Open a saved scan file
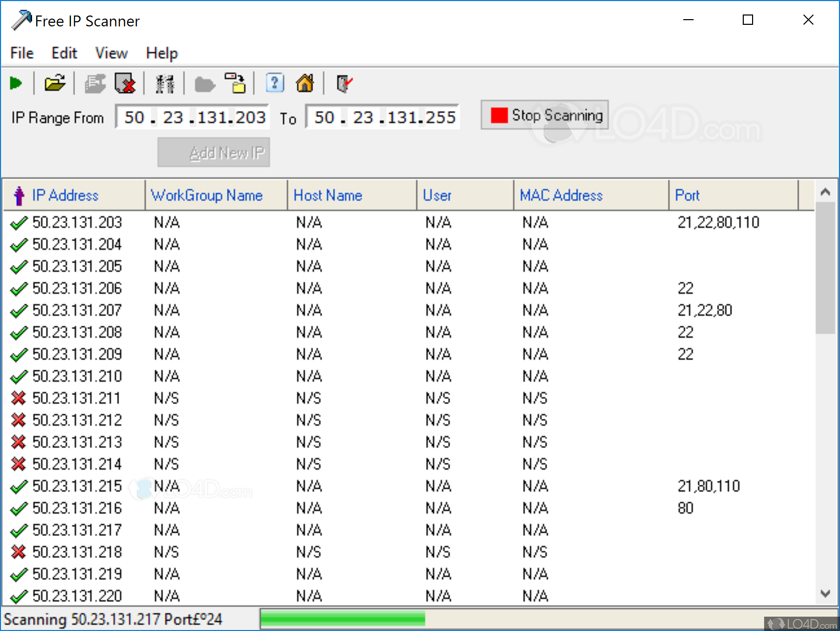 tap(55, 83)
